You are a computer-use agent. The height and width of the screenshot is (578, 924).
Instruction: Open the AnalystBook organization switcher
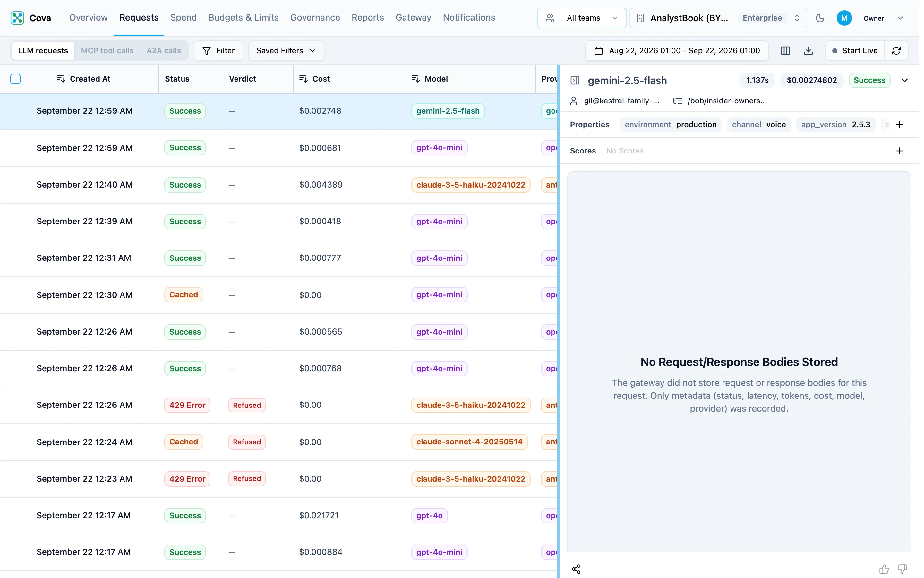pyautogui.click(x=718, y=18)
